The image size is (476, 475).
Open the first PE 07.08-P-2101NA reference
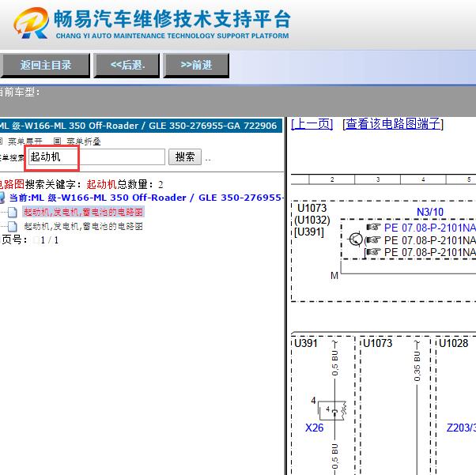click(430, 228)
